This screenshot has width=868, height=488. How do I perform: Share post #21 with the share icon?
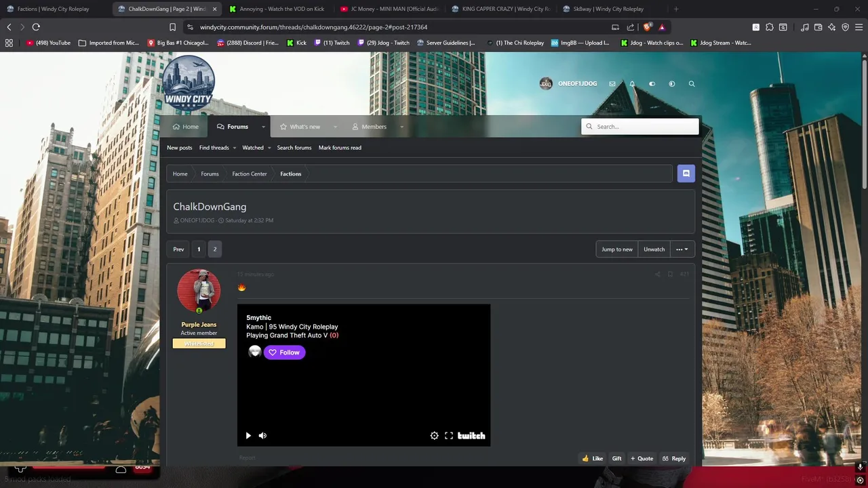pyautogui.click(x=657, y=274)
